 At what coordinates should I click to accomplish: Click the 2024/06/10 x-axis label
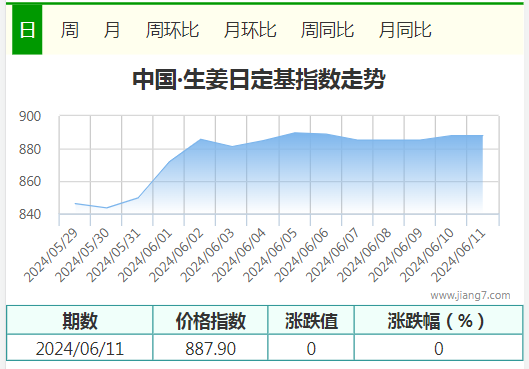(x=427, y=255)
